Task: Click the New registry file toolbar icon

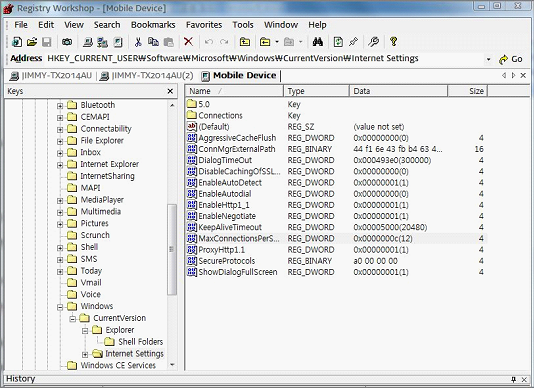Action: [17, 42]
